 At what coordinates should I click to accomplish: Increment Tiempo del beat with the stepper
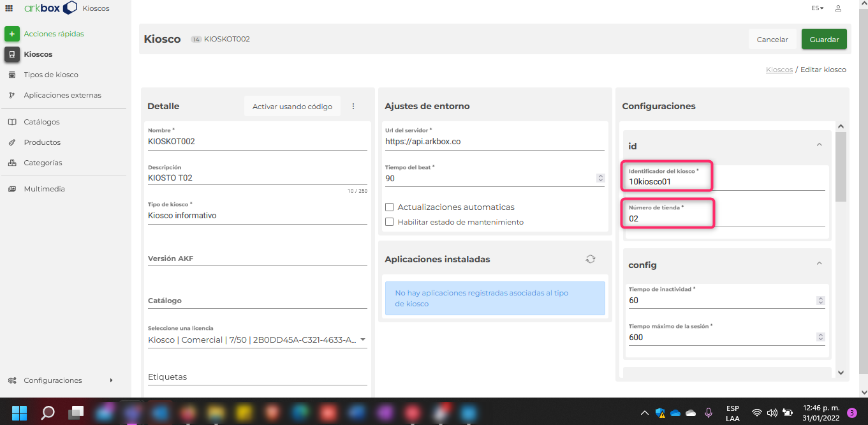click(600, 175)
